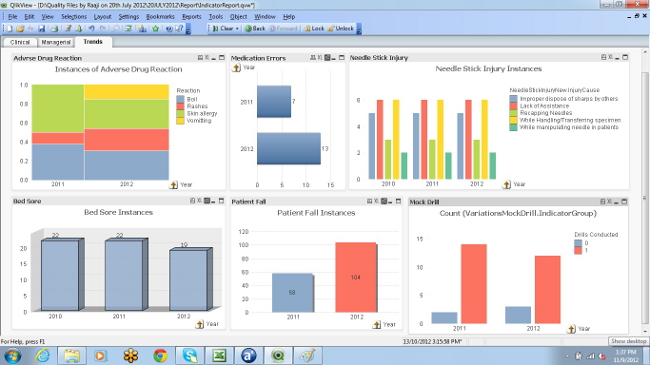Click the 2012 bar in Medication Errors
Screen dimensions: 650x365
[x=289, y=148]
